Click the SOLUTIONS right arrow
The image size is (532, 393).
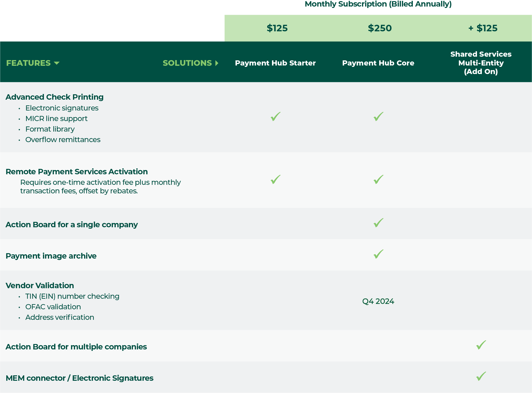[x=217, y=63]
